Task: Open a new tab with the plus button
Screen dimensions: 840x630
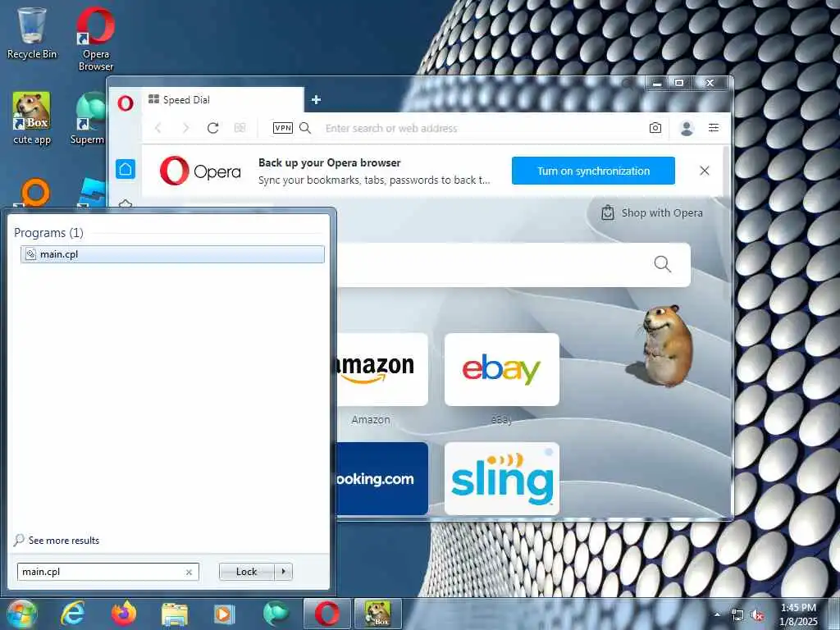Action: click(x=316, y=99)
